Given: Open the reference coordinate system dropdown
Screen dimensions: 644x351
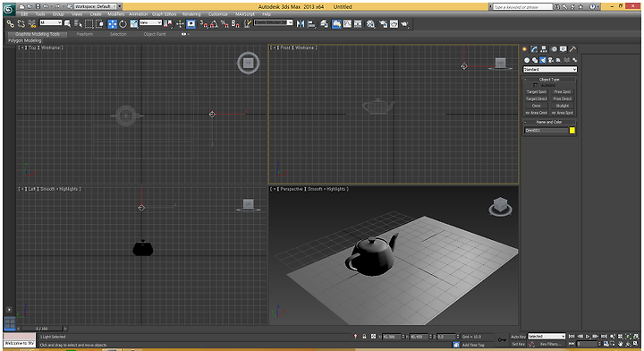Looking at the screenshot, I should 150,23.
